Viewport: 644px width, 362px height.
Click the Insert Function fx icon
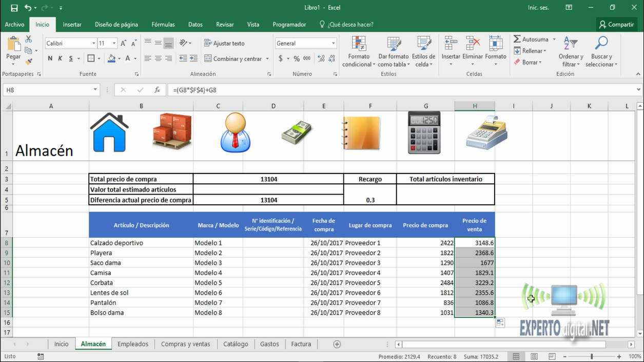[x=158, y=90]
